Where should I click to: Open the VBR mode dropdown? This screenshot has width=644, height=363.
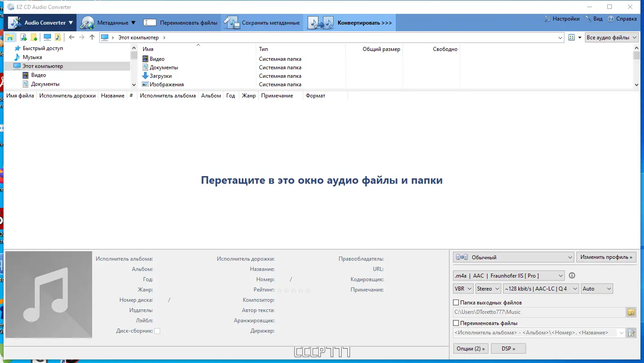tap(463, 288)
